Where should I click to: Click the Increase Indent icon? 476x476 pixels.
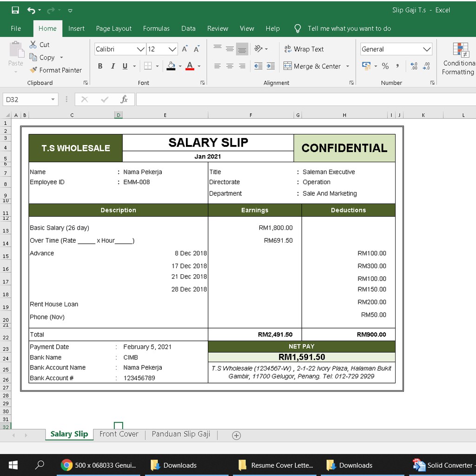point(271,66)
